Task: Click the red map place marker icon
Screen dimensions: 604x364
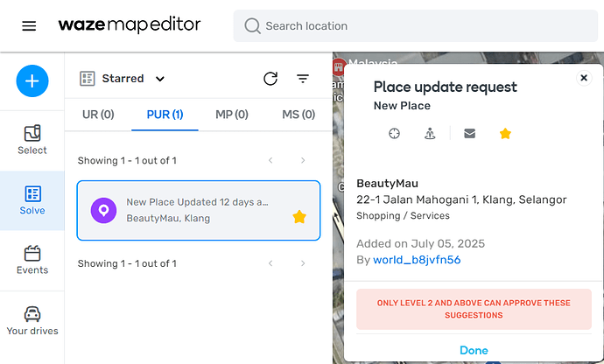Action: tap(339, 66)
